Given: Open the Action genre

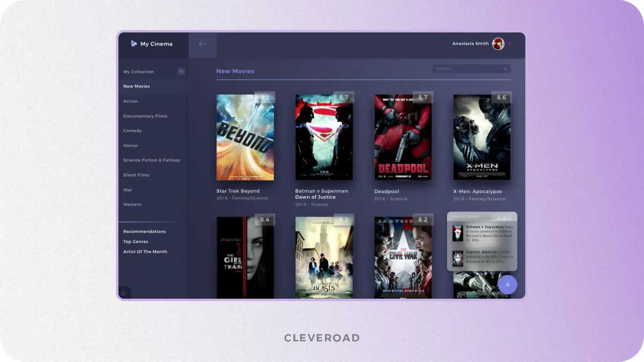Looking at the screenshot, I should 130,101.
